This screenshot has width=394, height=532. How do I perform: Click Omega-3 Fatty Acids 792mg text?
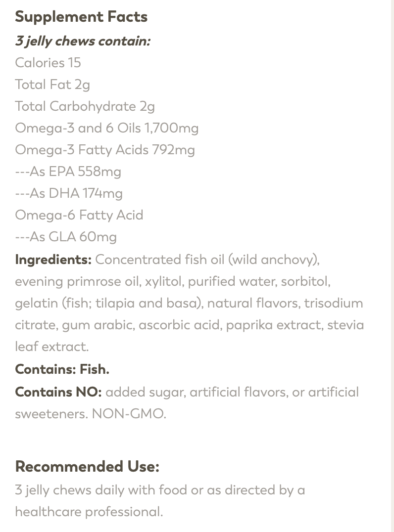[x=105, y=150]
